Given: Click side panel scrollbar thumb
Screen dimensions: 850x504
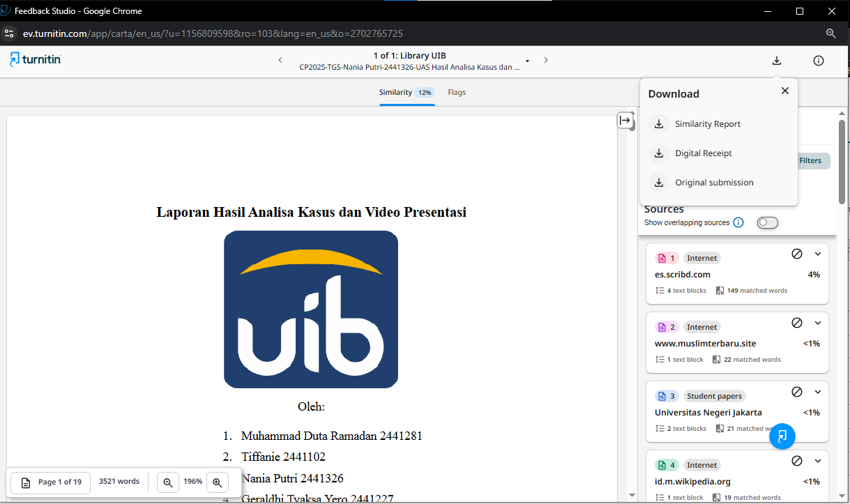Looking at the screenshot, I should click(x=842, y=162).
